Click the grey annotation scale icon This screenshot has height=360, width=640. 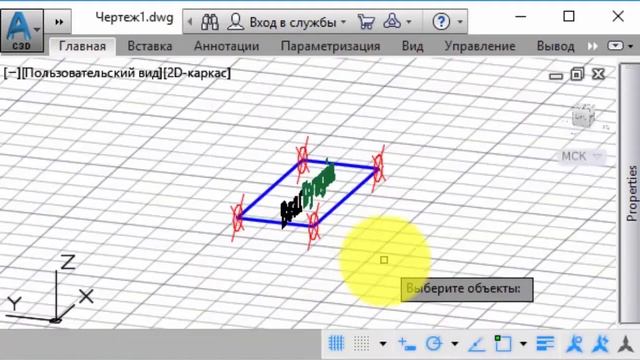click(625, 344)
